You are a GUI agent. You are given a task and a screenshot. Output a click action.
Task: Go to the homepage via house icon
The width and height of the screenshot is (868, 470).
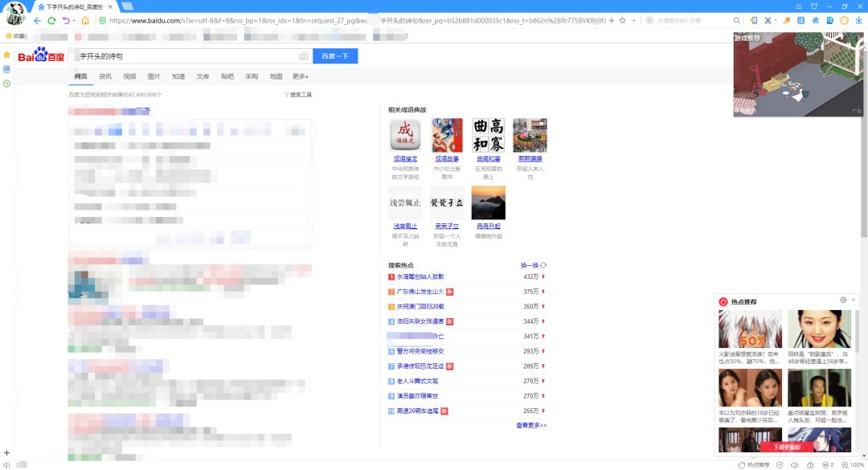tap(85, 20)
